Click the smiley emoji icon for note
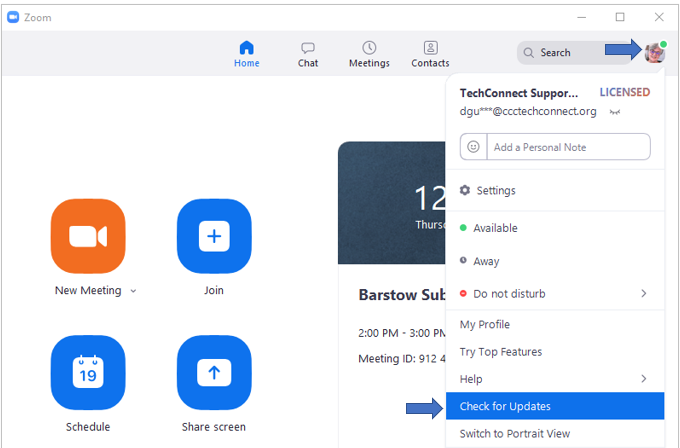Screen dimensions: 680x448 coord(473,147)
